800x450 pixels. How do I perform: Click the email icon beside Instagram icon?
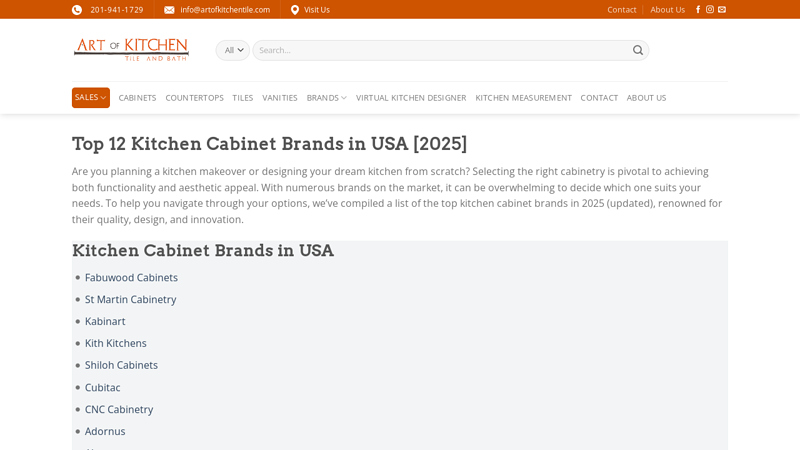point(722,9)
